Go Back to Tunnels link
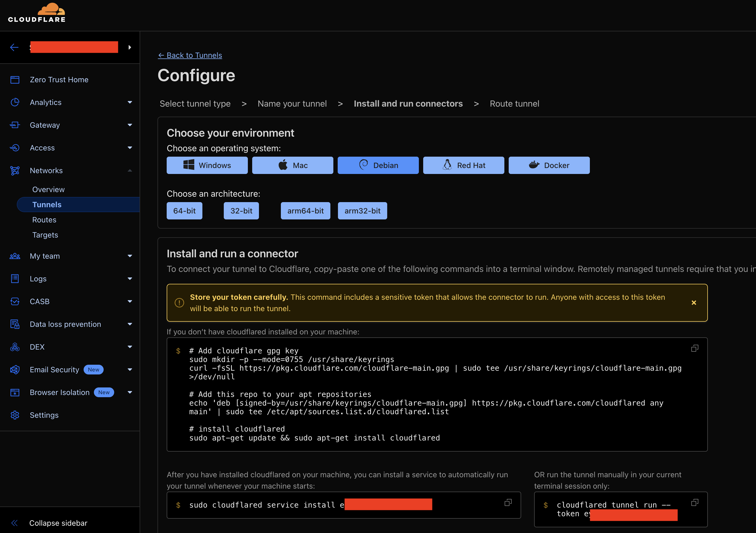 coord(190,55)
